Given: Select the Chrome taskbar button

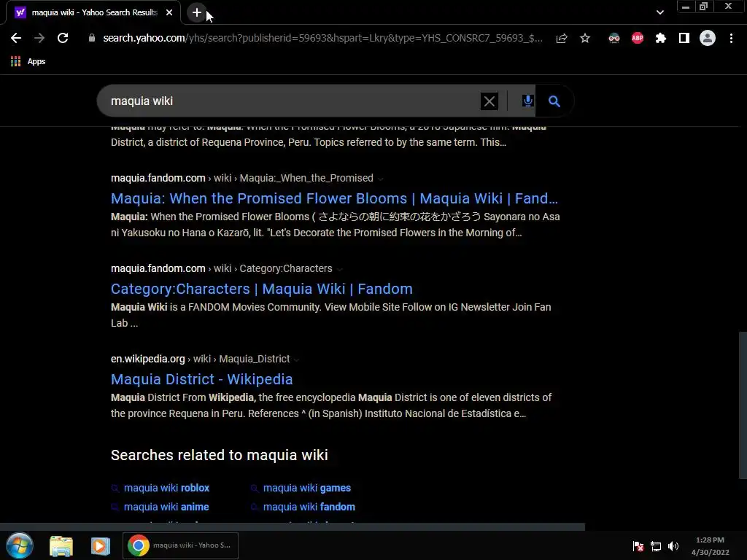Looking at the screenshot, I should tap(181, 545).
